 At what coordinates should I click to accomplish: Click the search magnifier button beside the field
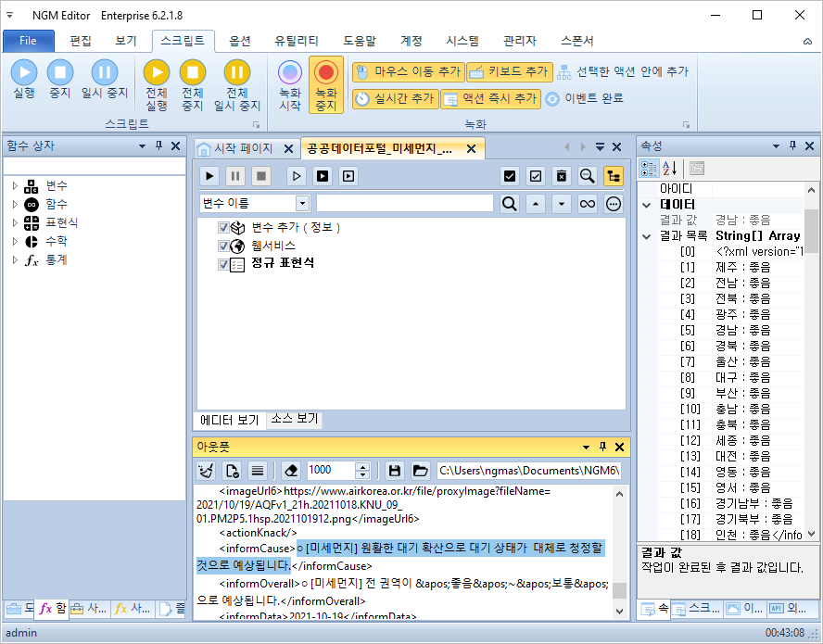click(x=509, y=203)
